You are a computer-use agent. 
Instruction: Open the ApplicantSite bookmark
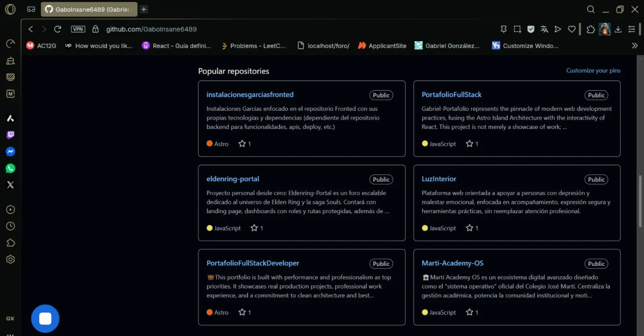click(382, 46)
